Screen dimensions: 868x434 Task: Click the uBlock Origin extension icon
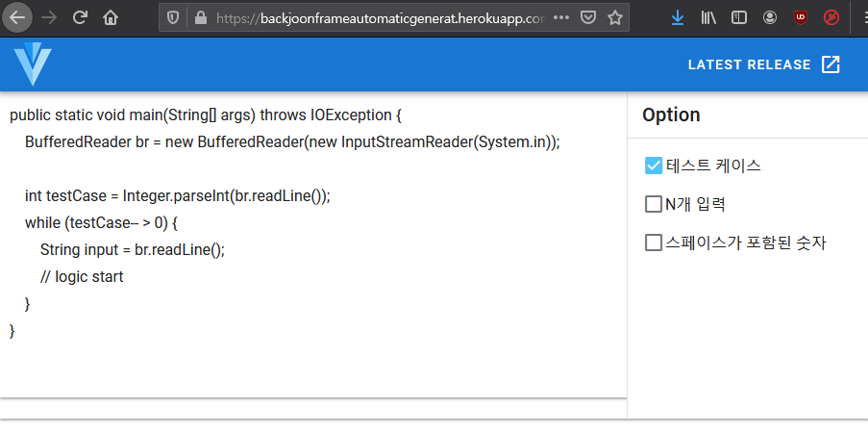pyautogui.click(x=800, y=17)
